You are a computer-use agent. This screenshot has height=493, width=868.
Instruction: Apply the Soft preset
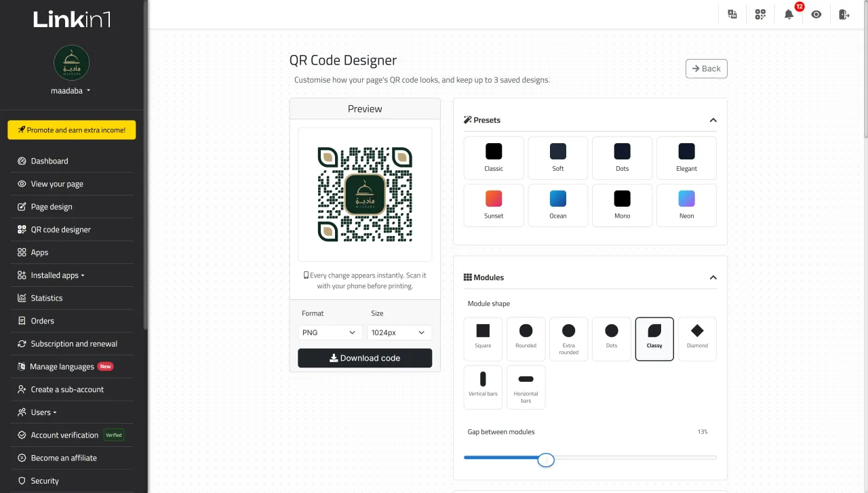[x=558, y=158]
